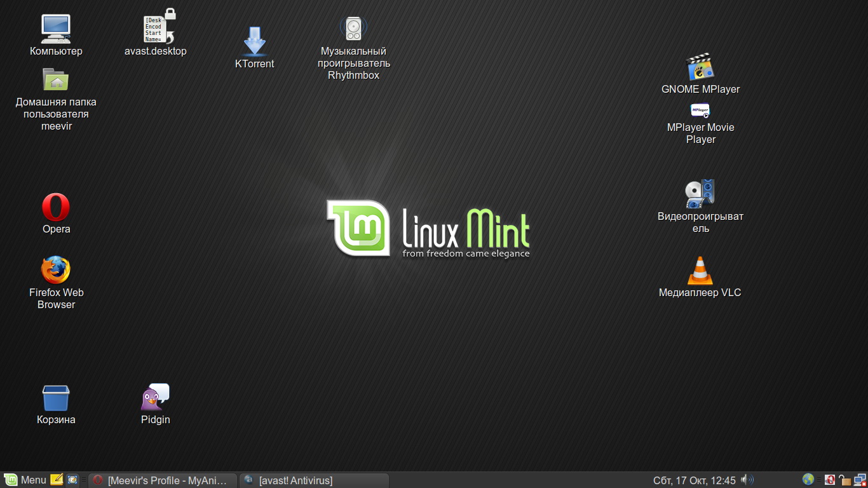Click the Opera icon in system tray
The image size is (868, 488).
(x=830, y=480)
